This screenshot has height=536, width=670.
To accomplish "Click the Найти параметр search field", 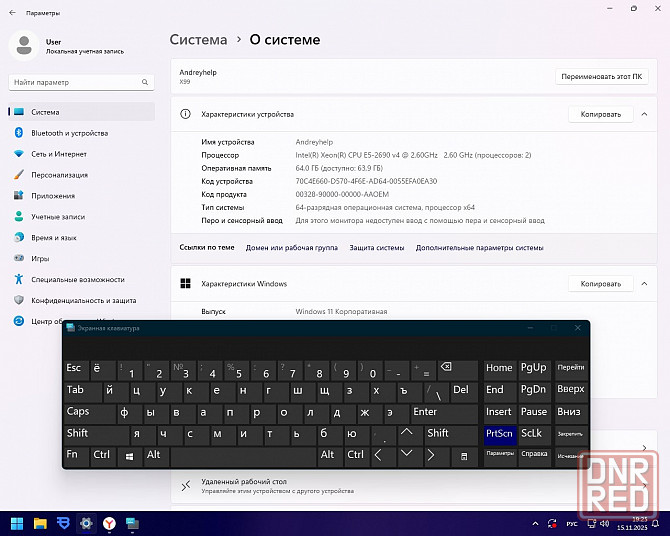I will click(x=81, y=82).
